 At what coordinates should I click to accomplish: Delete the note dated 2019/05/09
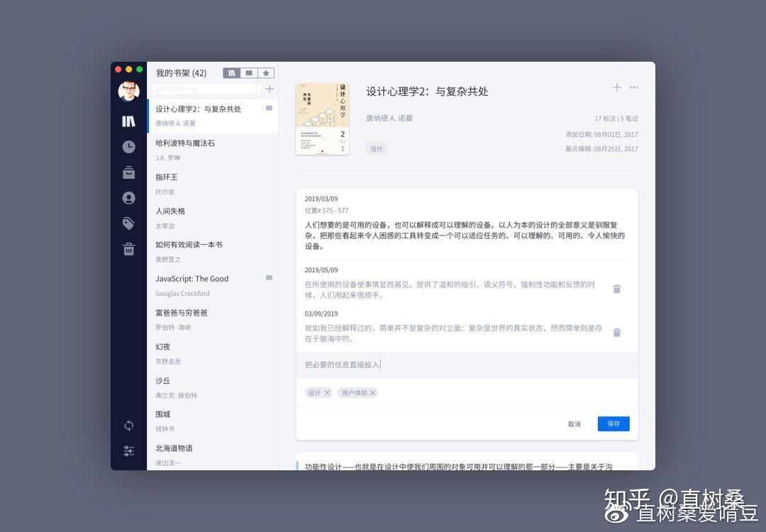coord(617,289)
